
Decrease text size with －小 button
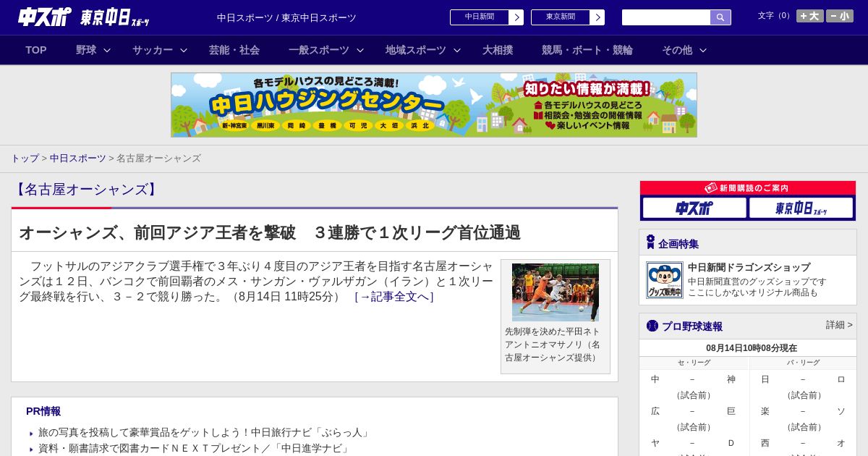click(840, 16)
